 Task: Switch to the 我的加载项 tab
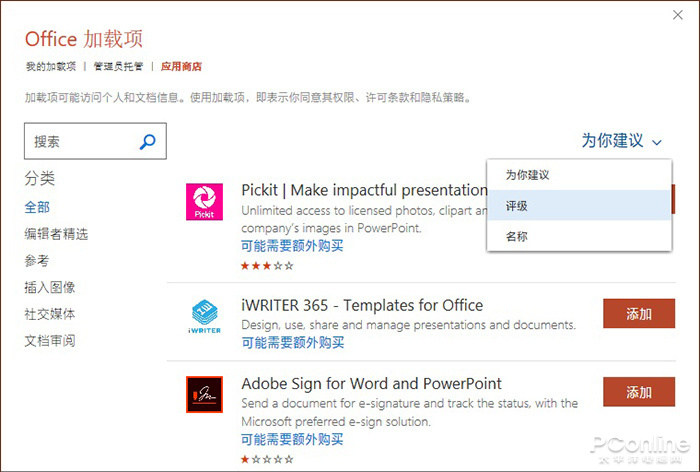point(51,67)
